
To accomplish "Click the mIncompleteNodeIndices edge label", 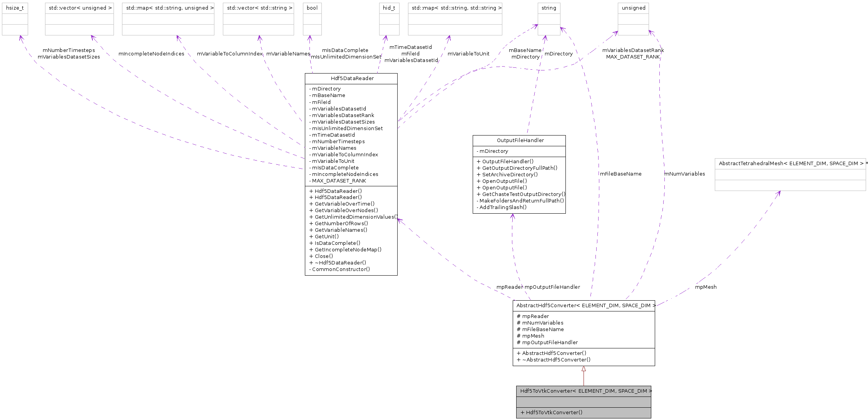I will coord(151,54).
